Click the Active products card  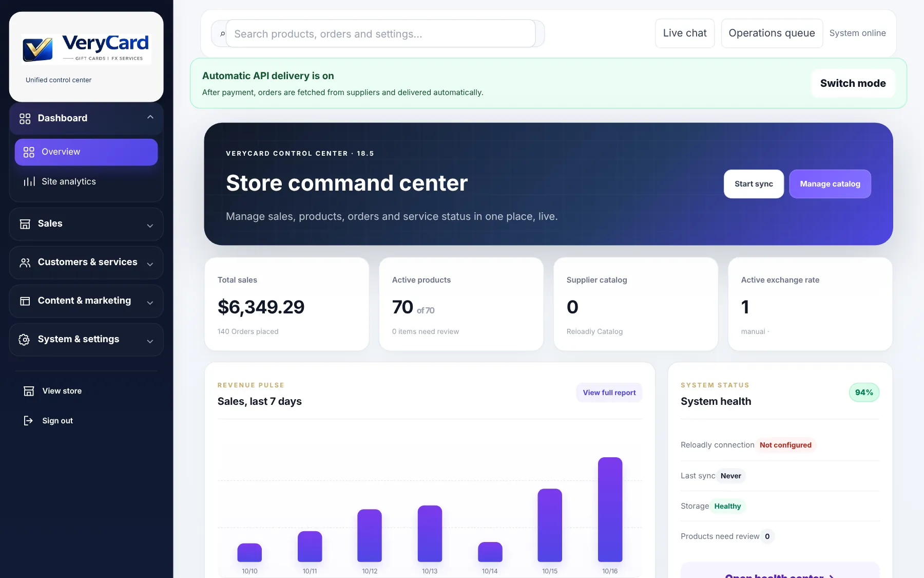461,305
